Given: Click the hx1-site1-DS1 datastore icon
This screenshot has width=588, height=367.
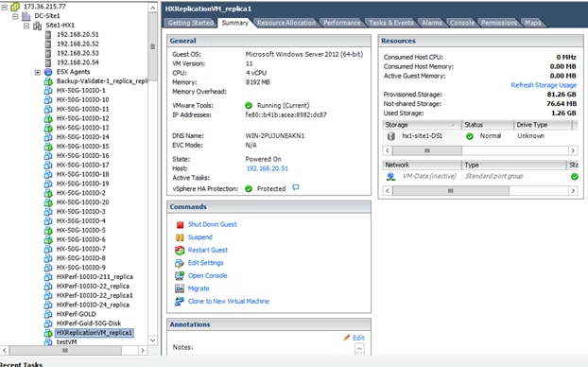Looking at the screenshot, I should (390, 136).
